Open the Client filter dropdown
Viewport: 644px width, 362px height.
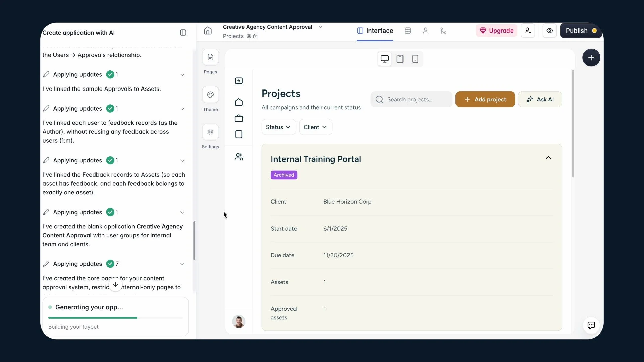tap(315, 127)
